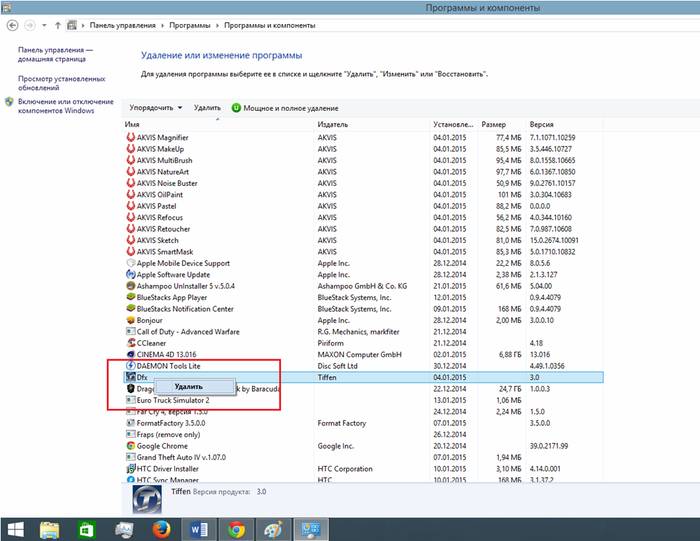Click the DAEMON Tools Lite icon
This screenshot has height=541, width=700.
[130, 366]
